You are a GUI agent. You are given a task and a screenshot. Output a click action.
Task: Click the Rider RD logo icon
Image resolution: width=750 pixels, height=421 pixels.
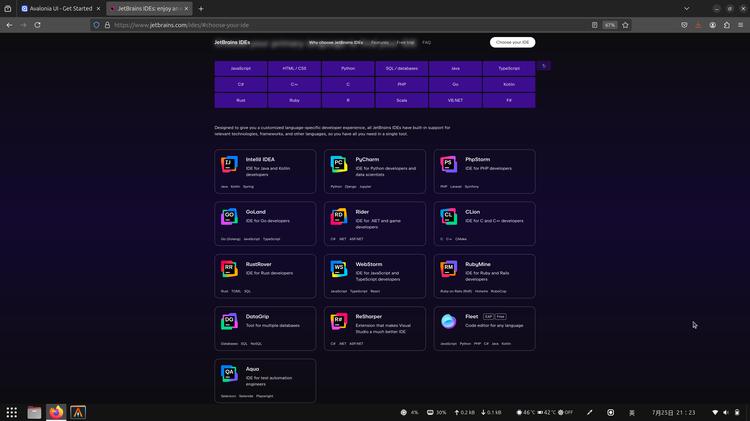[339, 216]
